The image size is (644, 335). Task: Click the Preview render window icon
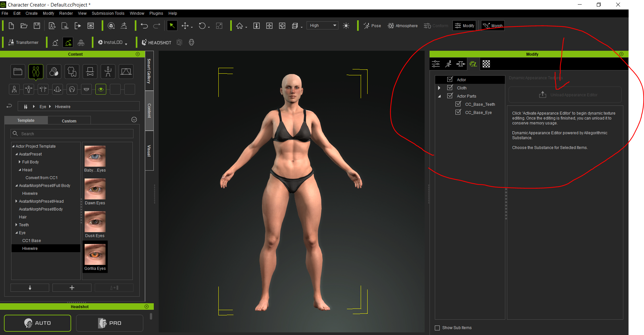[91, 26]
